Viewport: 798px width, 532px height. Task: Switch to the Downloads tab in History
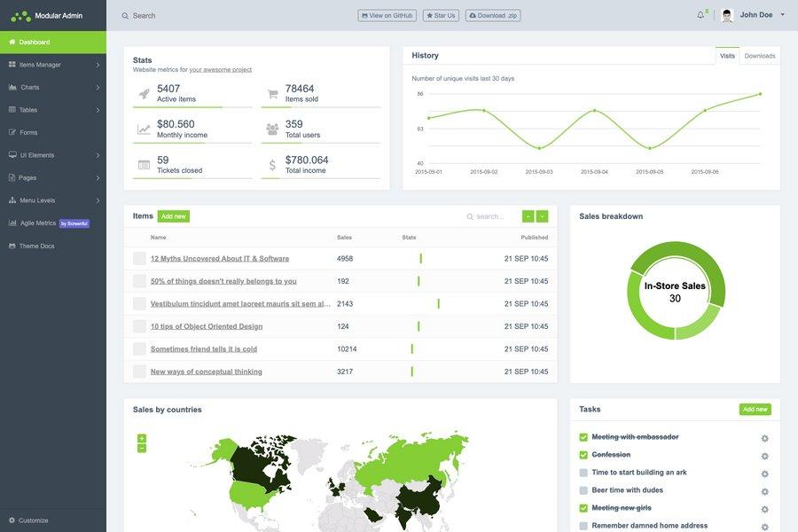point(758,53)
